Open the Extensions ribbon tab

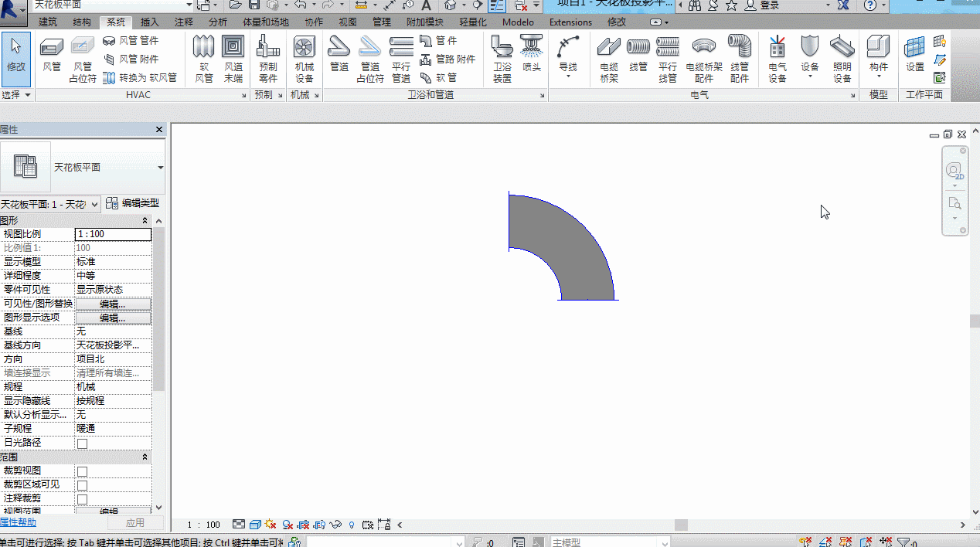[570, 22]
